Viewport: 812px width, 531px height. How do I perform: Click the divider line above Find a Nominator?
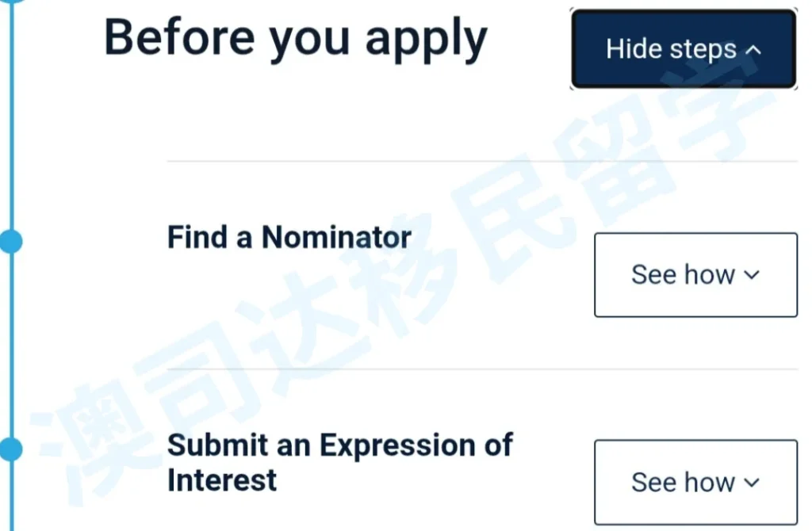(481, 161)
